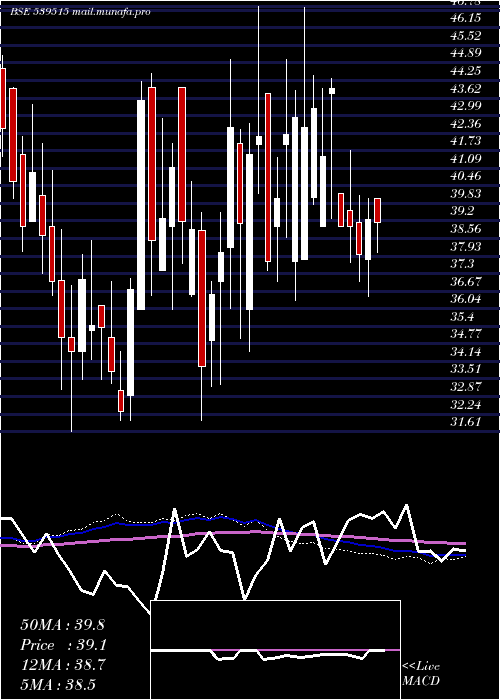Click the 46.15 price axis label
This screenshot has width=500, height=700.
(466, 18)
